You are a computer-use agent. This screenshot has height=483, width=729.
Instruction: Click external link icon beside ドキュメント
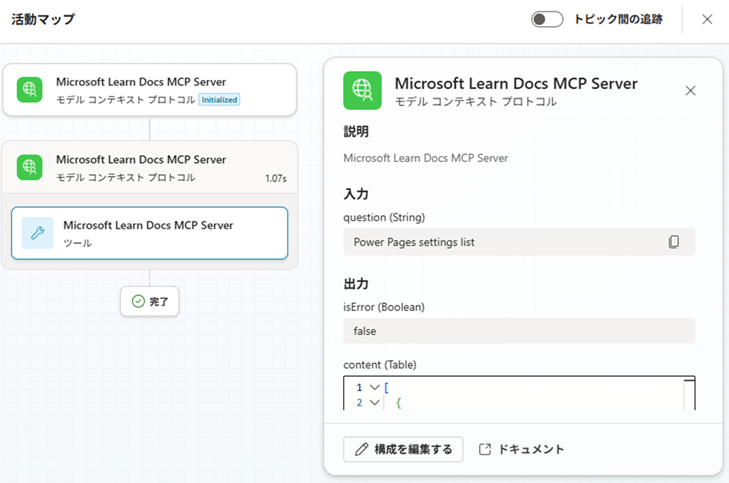(x=485, y=450)
